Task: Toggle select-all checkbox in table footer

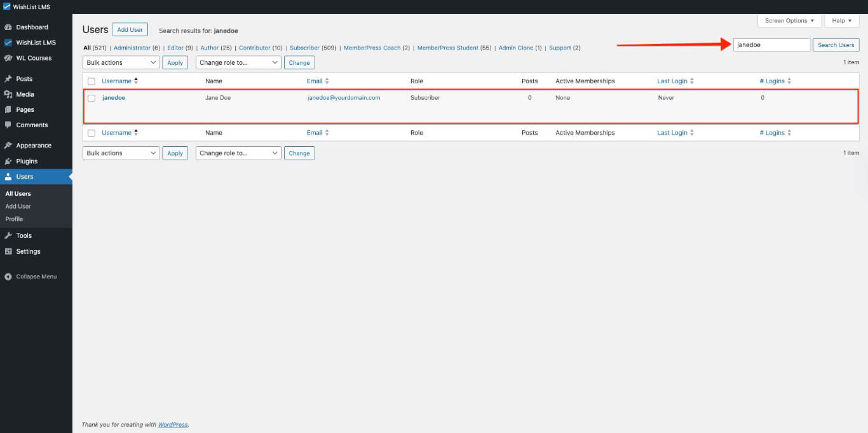Action: pos(92,134)
